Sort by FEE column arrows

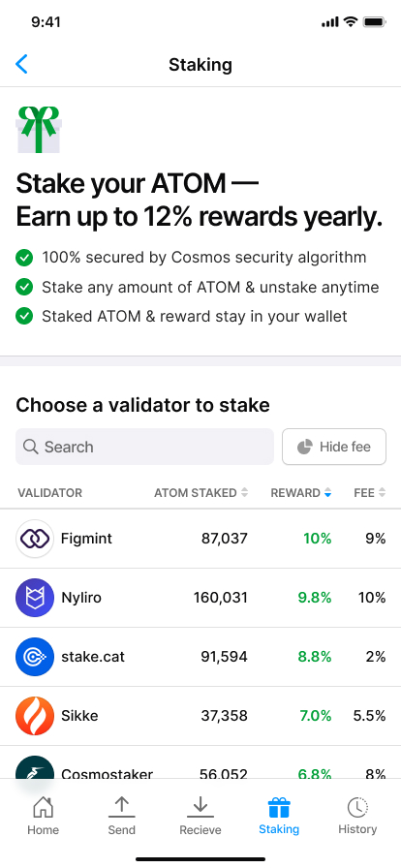click(x=382, y=493)
